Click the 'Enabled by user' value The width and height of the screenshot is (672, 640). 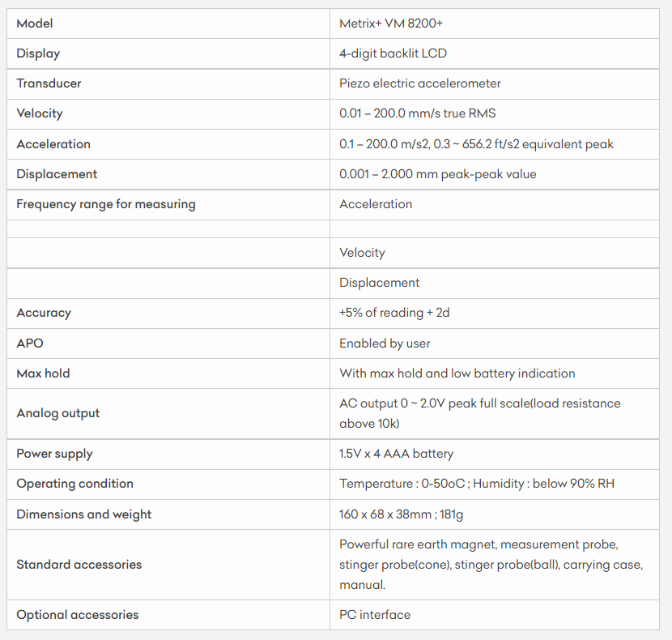(385, 343)
